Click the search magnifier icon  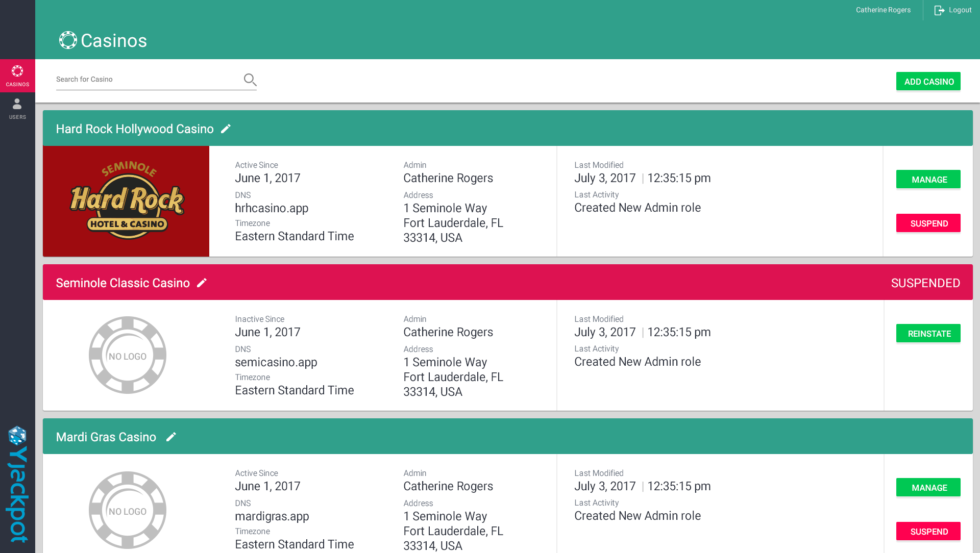250,80
